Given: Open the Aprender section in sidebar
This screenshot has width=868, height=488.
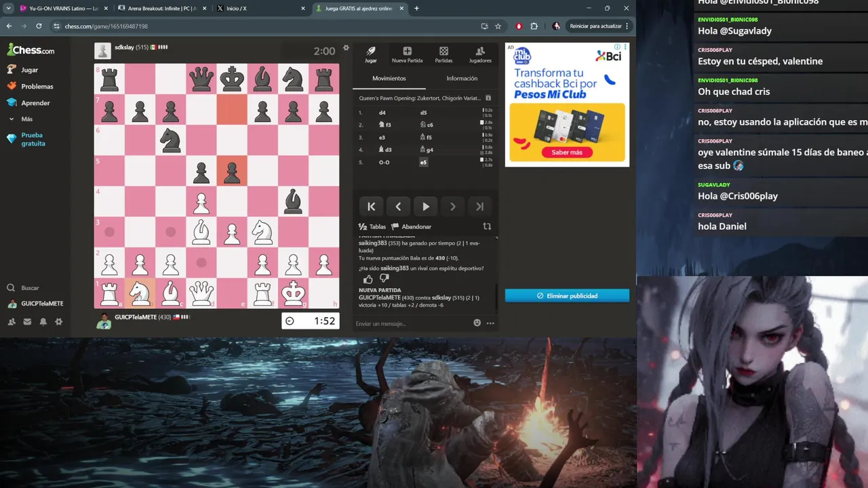Looking at the screenshot, I should tap(28, 103).
